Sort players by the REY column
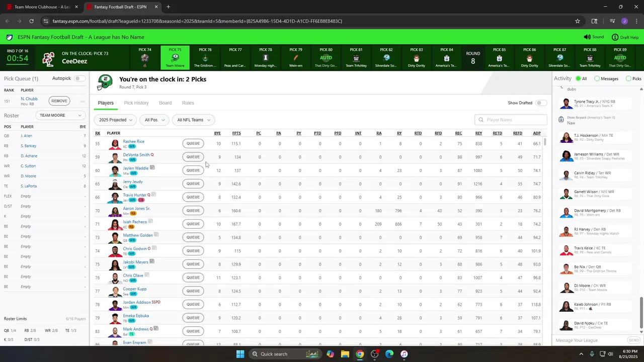644x362 pixels. click(478, 133)
